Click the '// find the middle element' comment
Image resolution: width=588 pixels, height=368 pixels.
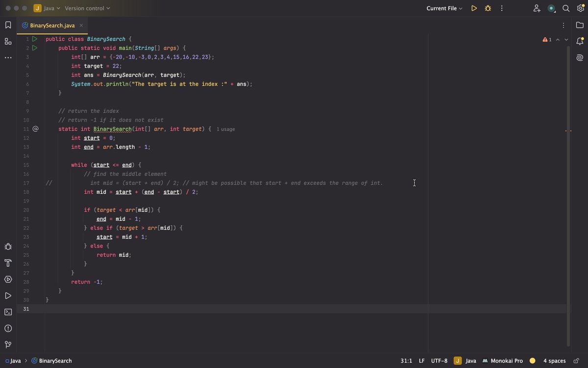[125, 174]
